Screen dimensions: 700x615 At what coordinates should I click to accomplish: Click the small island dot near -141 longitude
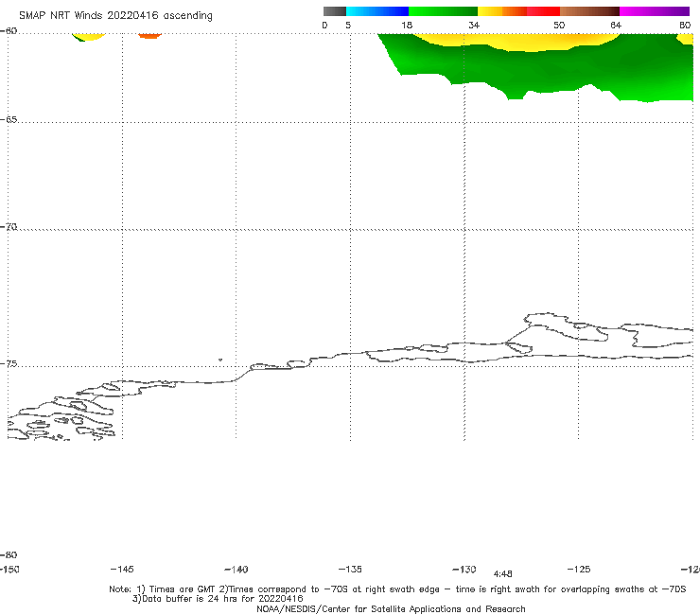pyautogui.click(x=220, y=360)
